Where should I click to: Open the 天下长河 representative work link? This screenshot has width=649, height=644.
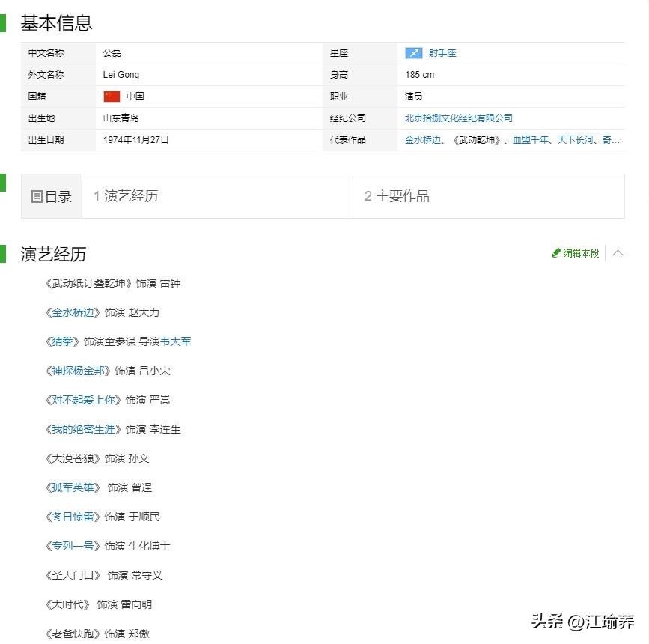[576, 140]
